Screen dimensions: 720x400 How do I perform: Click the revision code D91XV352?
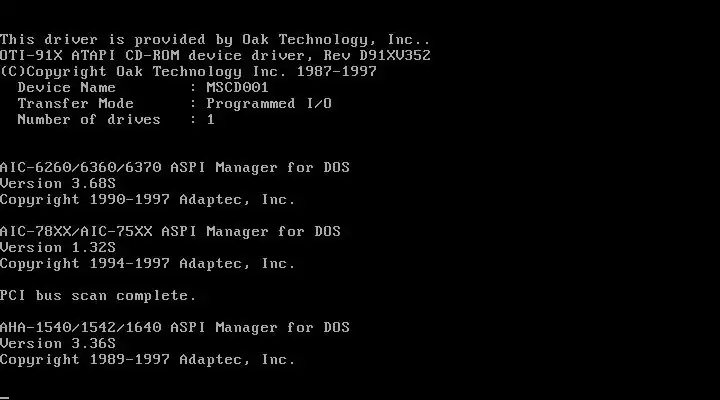395,56
